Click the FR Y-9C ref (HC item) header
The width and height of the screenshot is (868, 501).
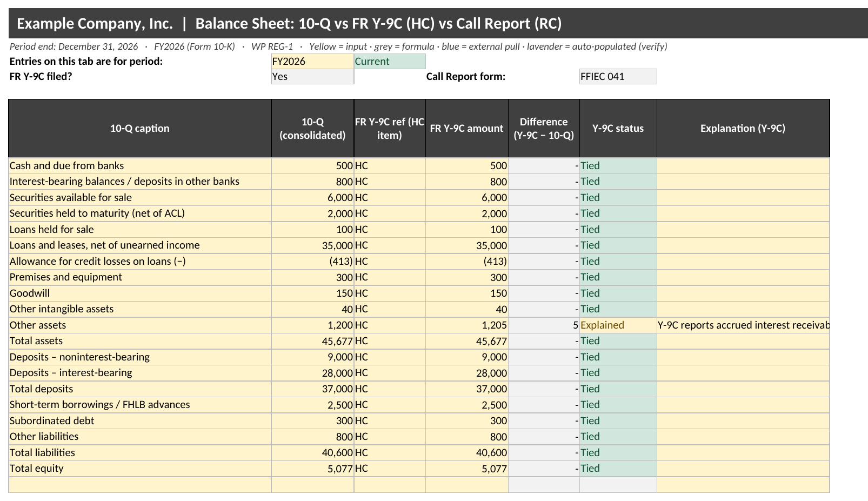coord(390,128)
